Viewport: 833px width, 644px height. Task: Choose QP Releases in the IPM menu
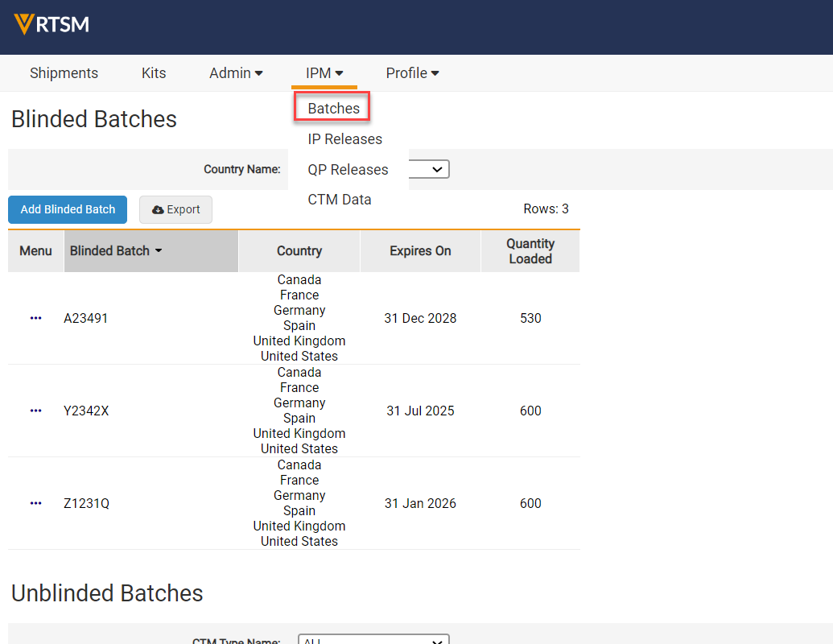click(348, 170)
